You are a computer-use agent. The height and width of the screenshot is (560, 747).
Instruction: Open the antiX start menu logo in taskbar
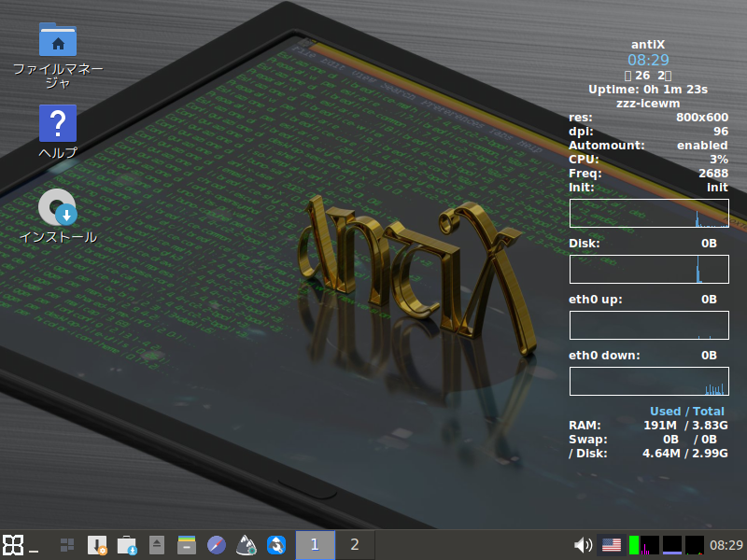[x=13, y=545]
